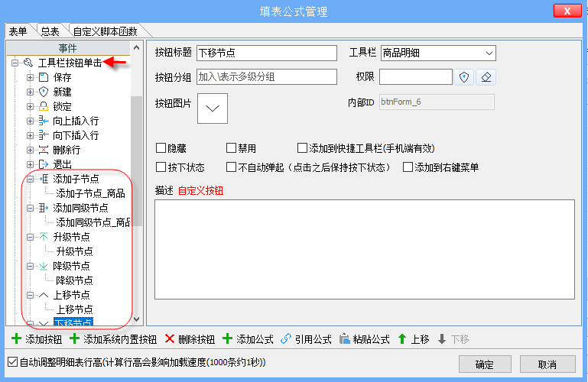Tick the 按下状态 checkbox
This screenshot has width=588, height=382.
(161, 167)
